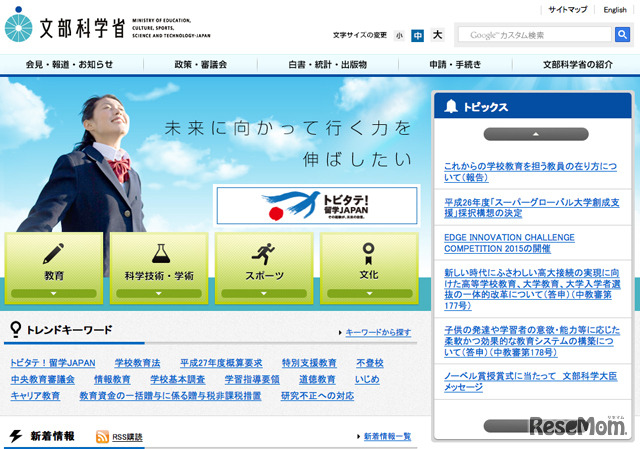The height and width of the screenshot is (449, 640).
Task: Click keyword トビタテ!留学JAPAN
Action: pos(53,363)
